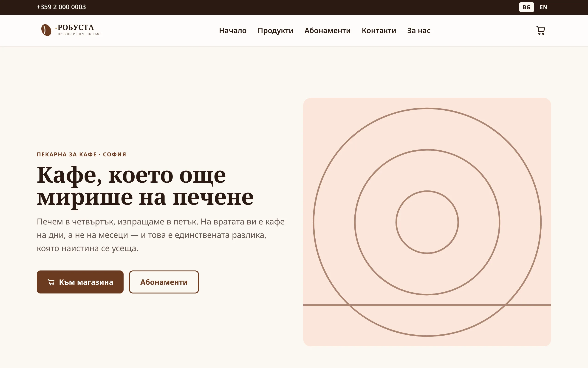The width and height of the screenshot is (588, 368).
Task: Click the concentric circles hero illustration
Action: click(x=427, y=222)
